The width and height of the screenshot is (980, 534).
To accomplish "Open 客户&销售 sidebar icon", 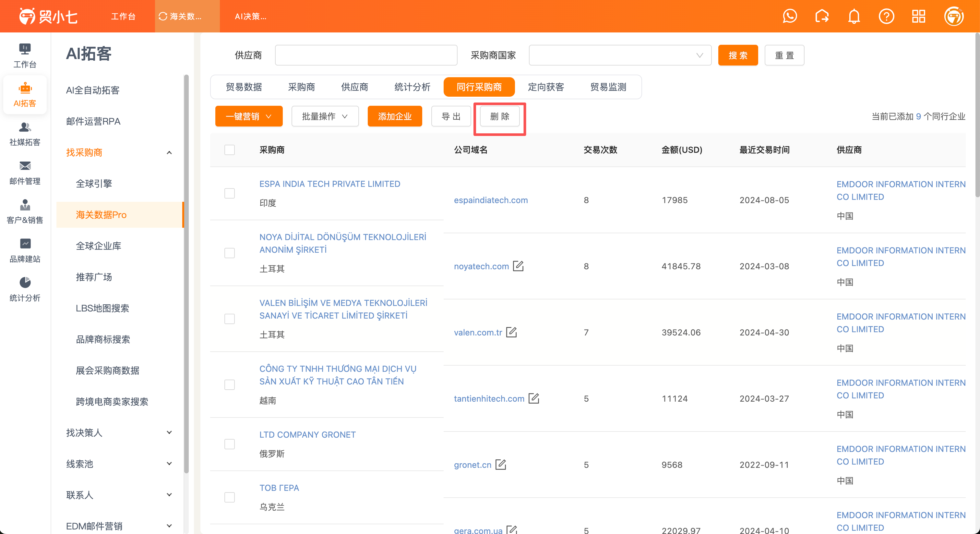I will click(25, 212).
